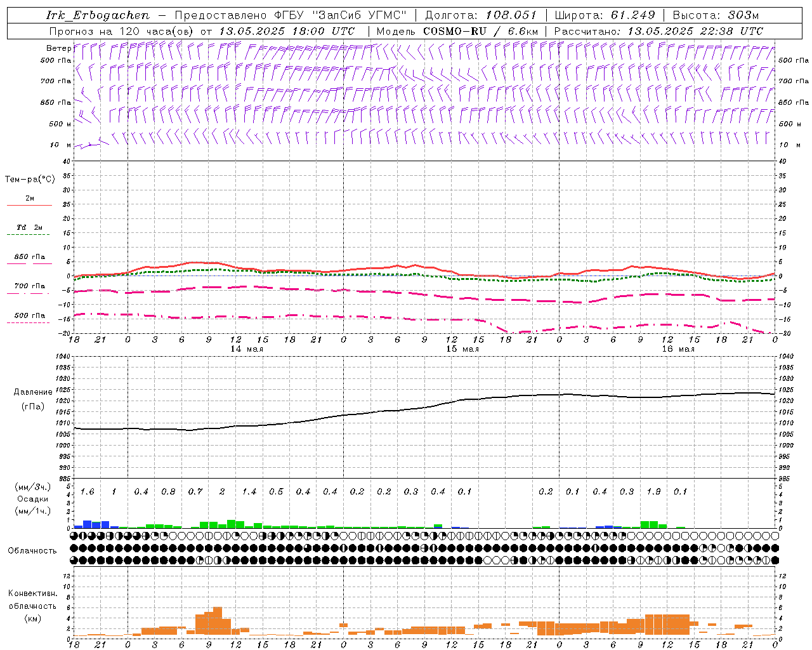Click the forecast start time 13.05.2025 18:00 UTC
812x650 pixels.
click(287, 31)
